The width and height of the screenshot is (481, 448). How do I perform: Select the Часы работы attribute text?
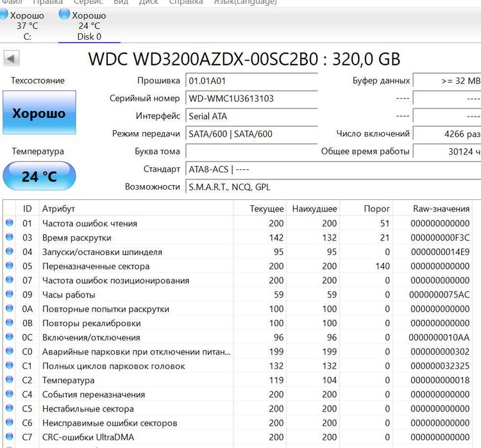point(69,295)
